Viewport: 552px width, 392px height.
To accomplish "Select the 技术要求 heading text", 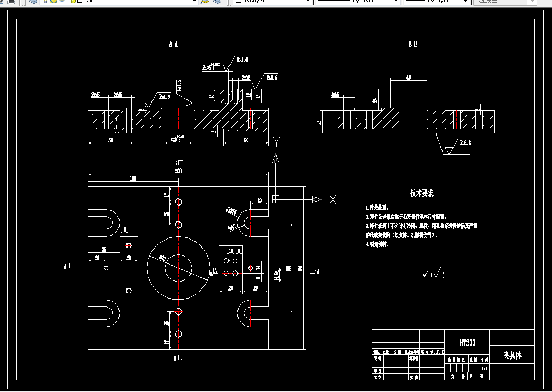I will click(422, 193).
